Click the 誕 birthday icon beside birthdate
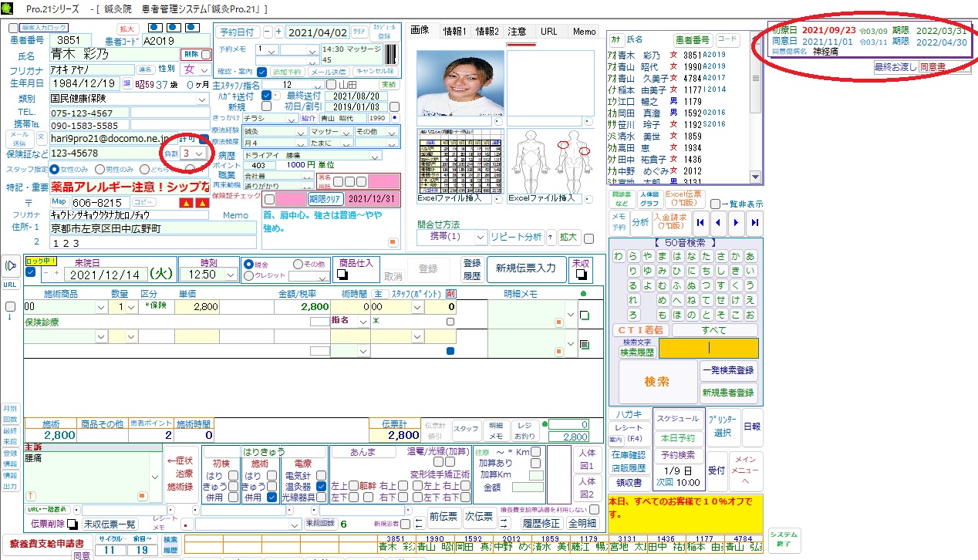Viewport: 978px width, 560px height. [x=127, y=83]
